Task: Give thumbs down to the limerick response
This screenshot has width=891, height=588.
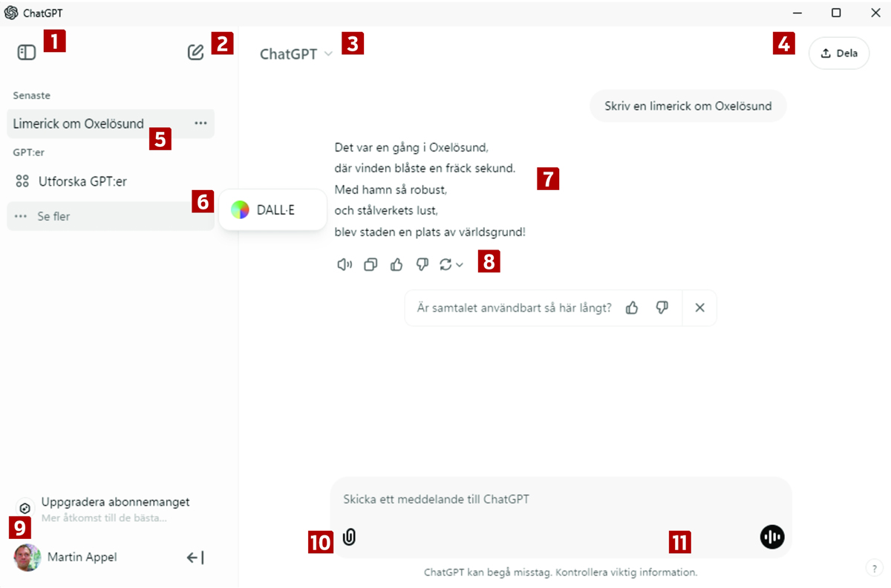Action: click(422, 265)
